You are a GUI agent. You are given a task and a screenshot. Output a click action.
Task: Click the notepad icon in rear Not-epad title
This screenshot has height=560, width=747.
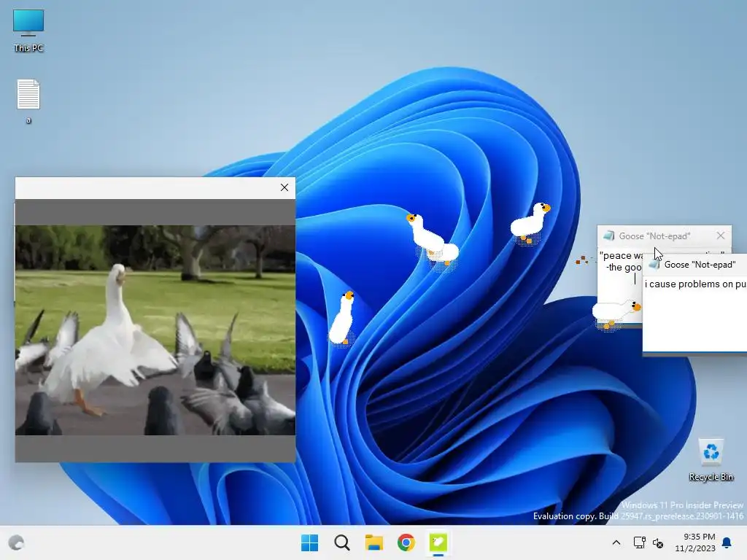(609, 236)
